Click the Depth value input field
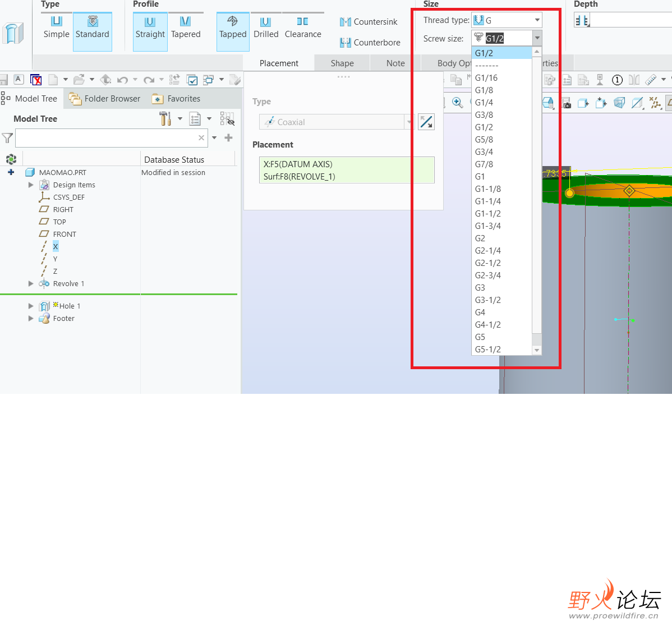Viewport: 672px width, 625px height. coord(631,20)
